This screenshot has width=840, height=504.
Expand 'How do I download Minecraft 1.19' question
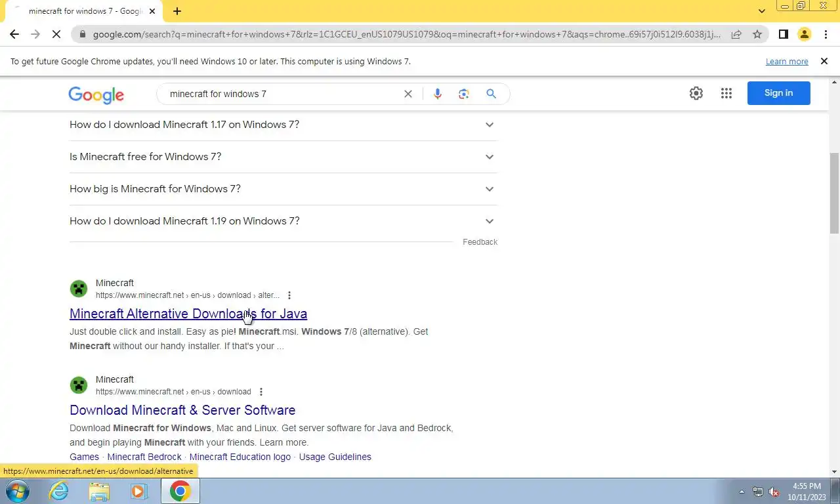(x=283, y=221)
